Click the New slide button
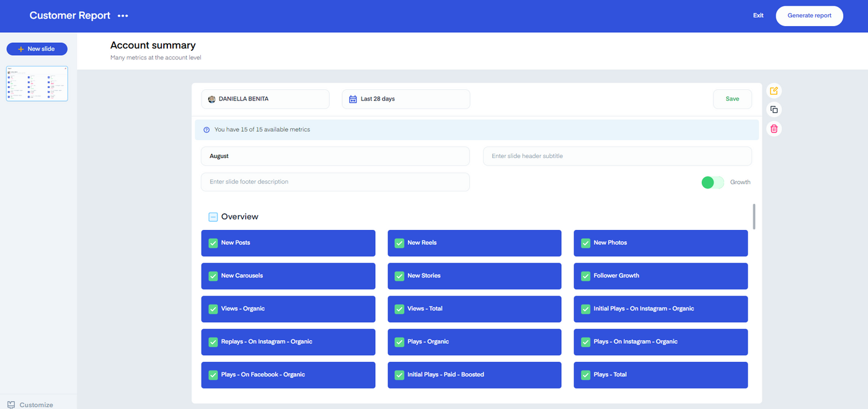 coord(37,49)
